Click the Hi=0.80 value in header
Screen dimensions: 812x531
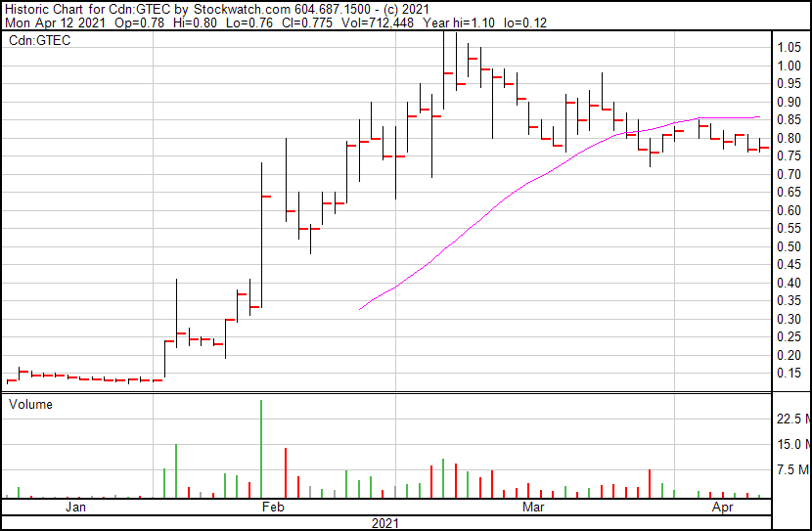coord(196,22)
